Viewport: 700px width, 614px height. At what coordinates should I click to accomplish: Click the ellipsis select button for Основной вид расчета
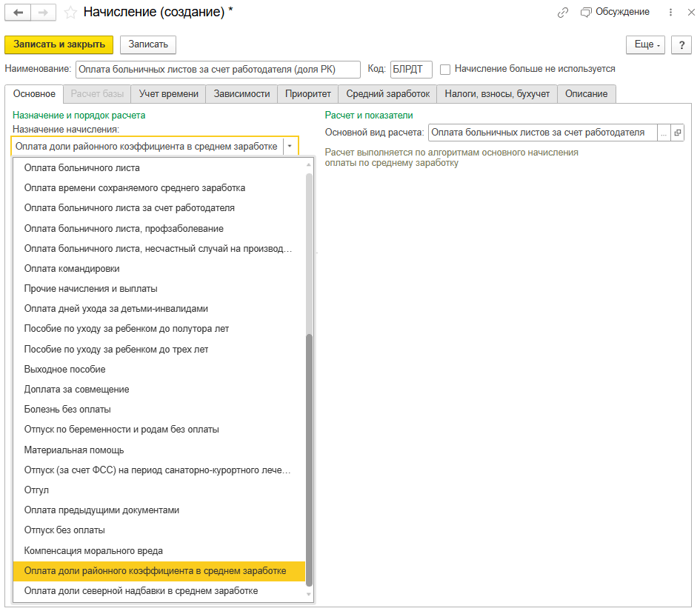point(664,133)
